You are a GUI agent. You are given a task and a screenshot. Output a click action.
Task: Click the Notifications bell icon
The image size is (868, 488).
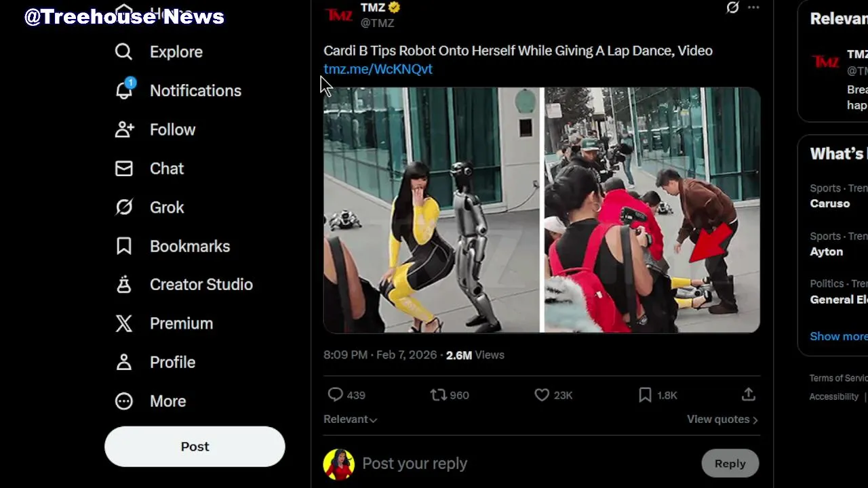tap(124, 89)
